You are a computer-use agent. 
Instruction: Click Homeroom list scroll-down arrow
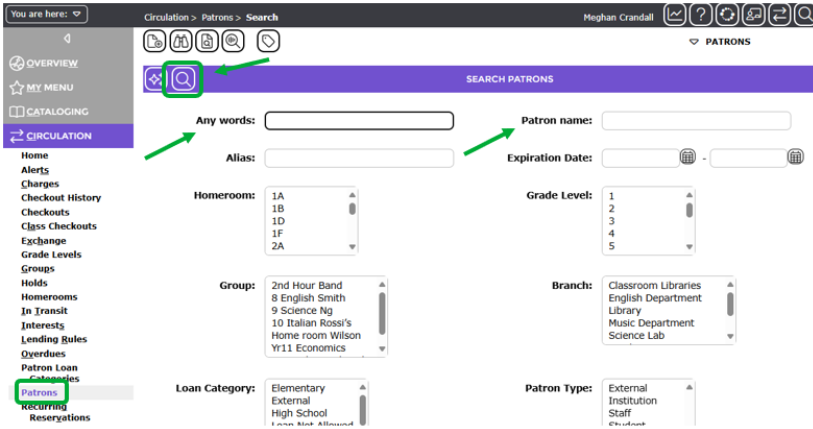(352, 247)
